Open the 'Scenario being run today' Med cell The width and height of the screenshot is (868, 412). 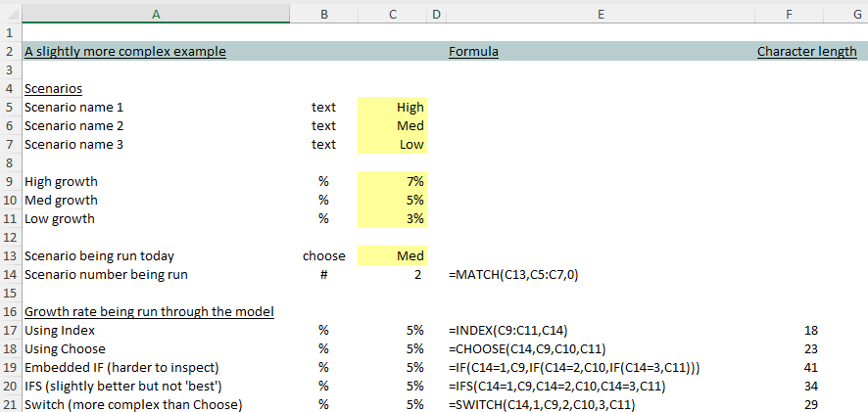[392, 256]
